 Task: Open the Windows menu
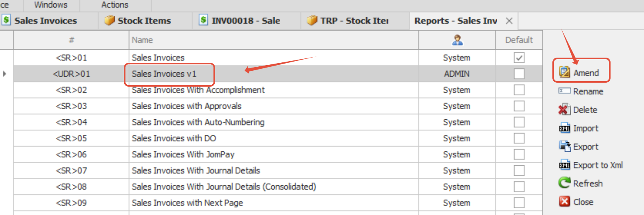point(51,5)
